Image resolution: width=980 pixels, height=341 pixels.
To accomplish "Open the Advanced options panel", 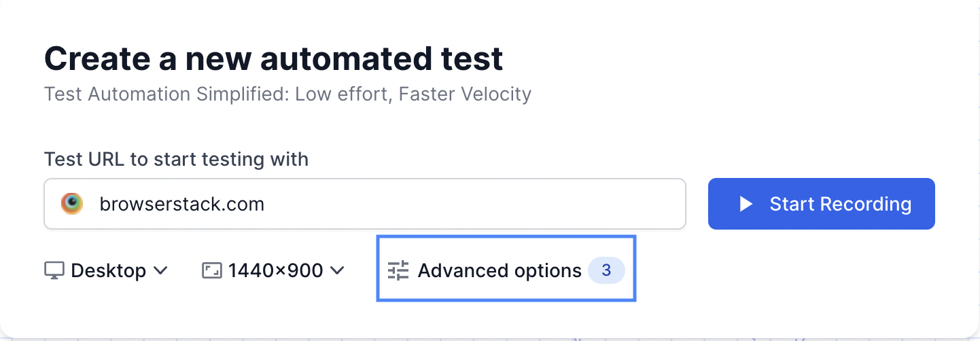I will (x=506, y=270).
